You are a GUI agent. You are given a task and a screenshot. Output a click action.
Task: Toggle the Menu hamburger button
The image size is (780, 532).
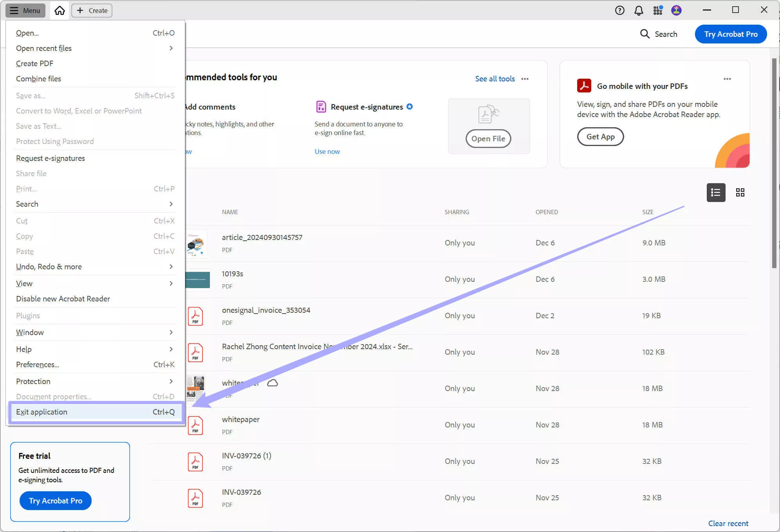click(25, 11)
